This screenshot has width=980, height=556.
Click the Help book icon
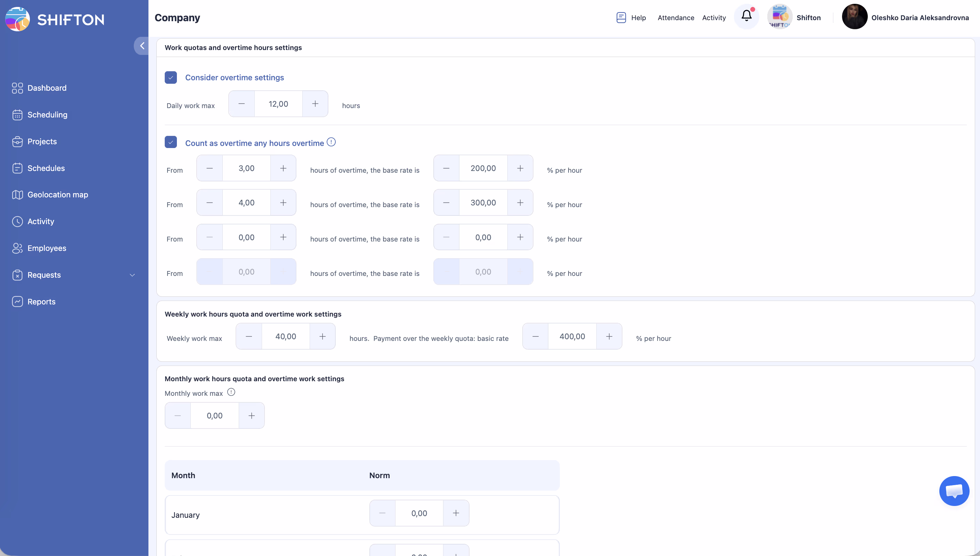tap(621, 18)
